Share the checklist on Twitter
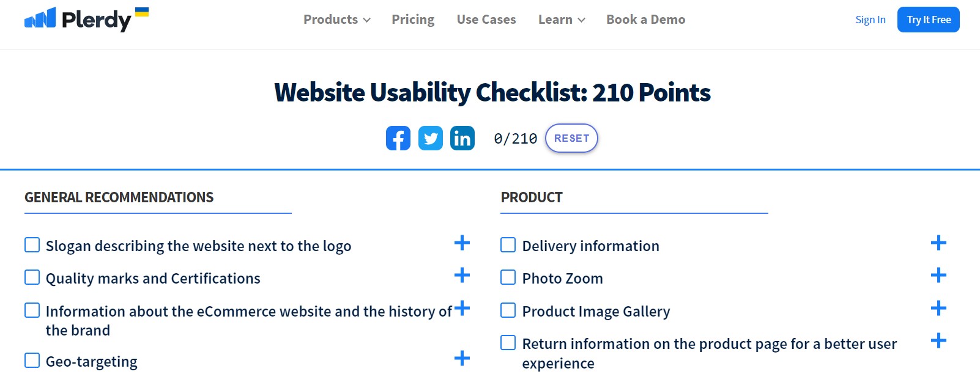Viewport: 980px width, 374px height. 431,138
